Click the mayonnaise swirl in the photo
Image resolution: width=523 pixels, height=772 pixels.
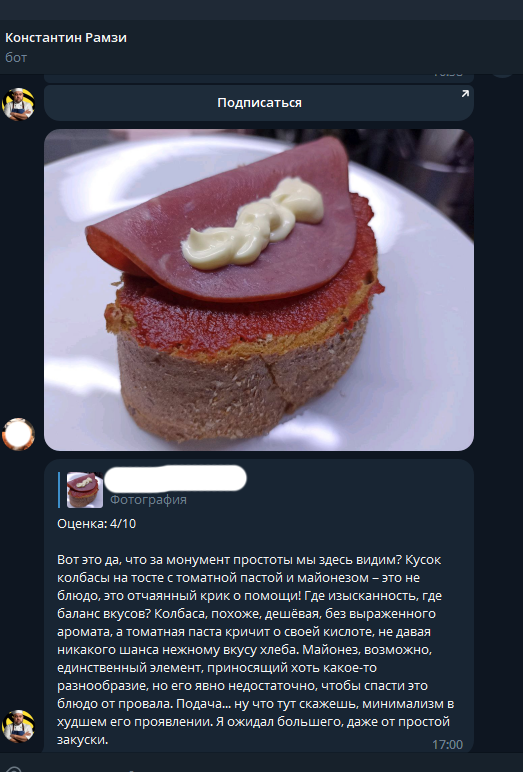[253, 224]
